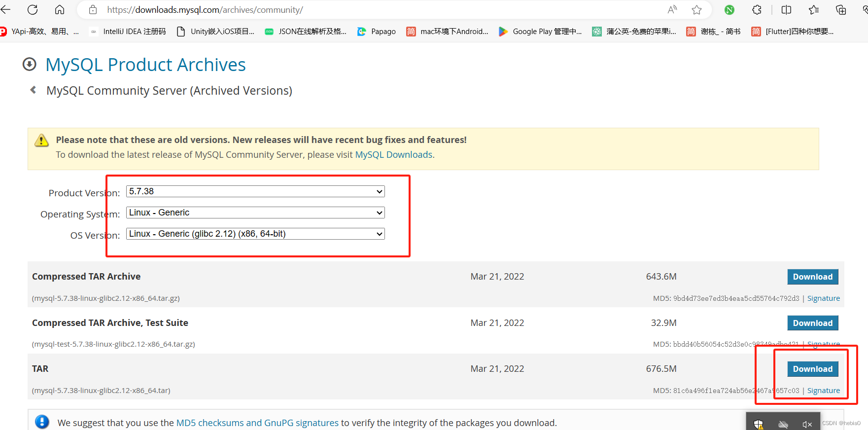Select the 643.6M size text
This screenshot has width=868, height=430.
click(661, 277)
